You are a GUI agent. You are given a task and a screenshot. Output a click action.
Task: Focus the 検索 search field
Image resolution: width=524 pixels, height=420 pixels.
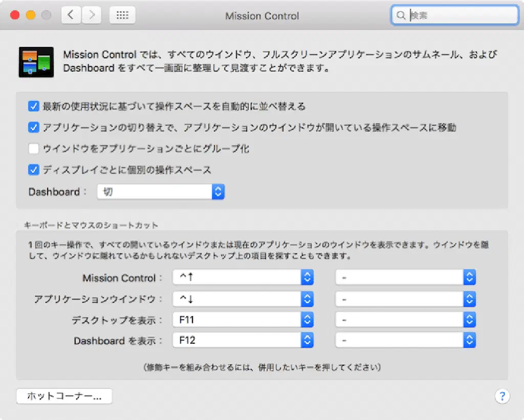tap(461, 16)
